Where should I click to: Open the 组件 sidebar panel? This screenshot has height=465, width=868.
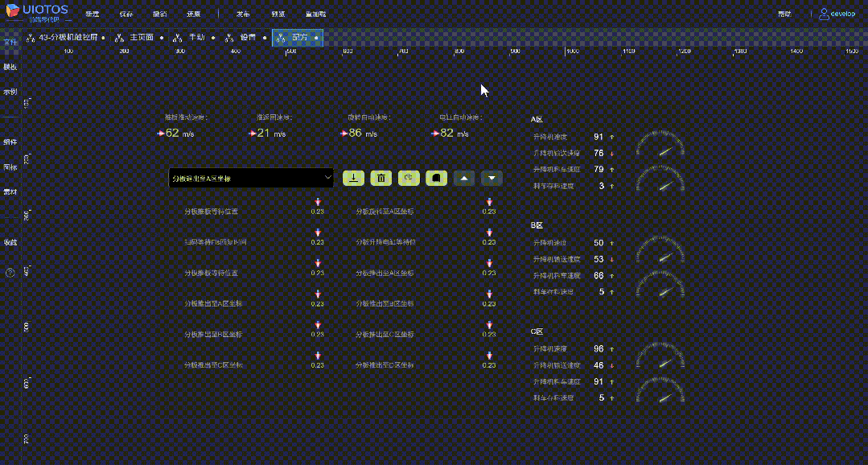click(10, 142)
